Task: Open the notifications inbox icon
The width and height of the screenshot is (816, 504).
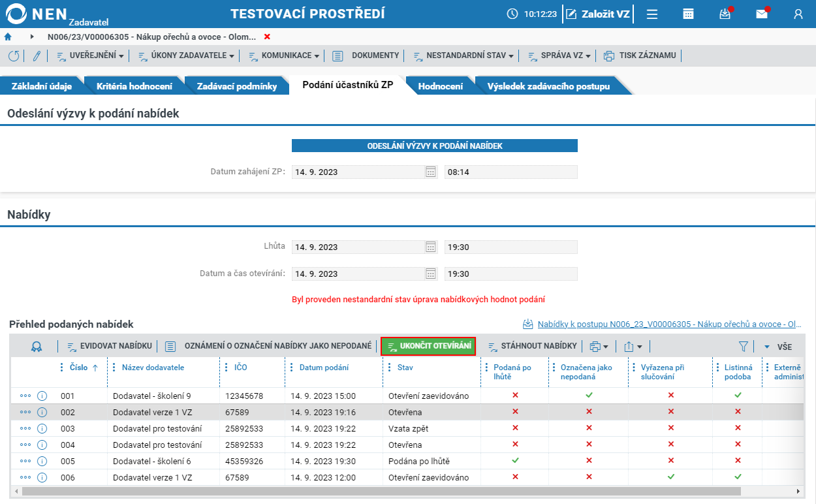Action: [x=725, y=14]
